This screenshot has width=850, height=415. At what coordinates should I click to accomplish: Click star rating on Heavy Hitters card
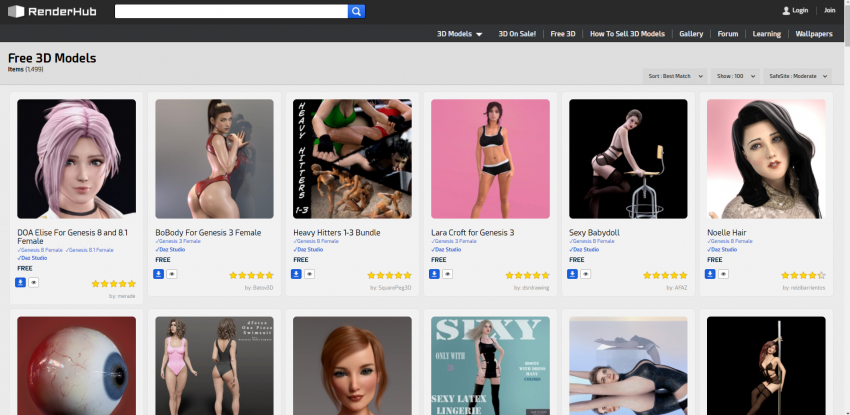coord(389,275)
